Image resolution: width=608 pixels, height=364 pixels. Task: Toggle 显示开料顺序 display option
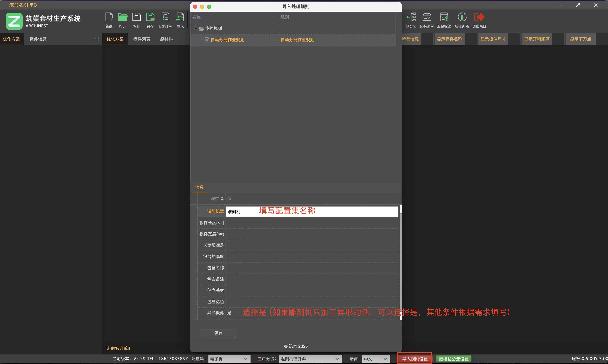click(537, 39)
